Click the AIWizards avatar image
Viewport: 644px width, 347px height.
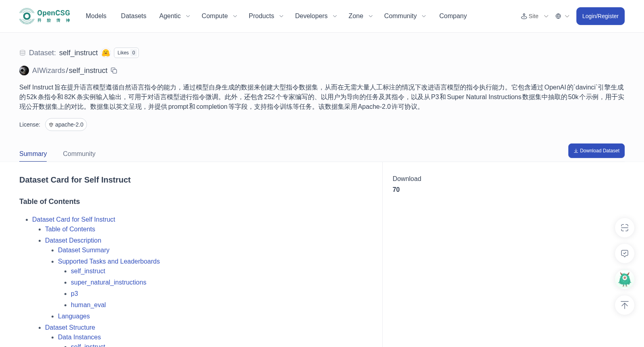point(24,71)
